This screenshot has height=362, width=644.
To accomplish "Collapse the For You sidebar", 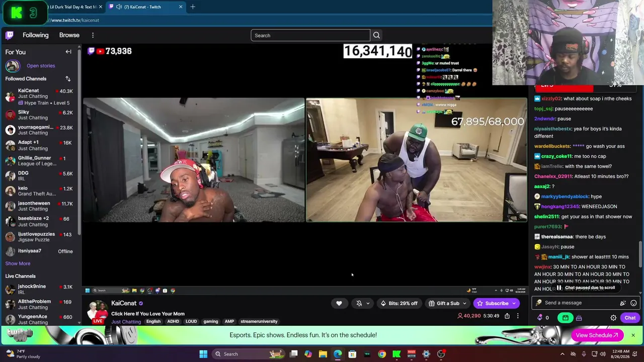I will pyautogui.click(x=68, y=52).
